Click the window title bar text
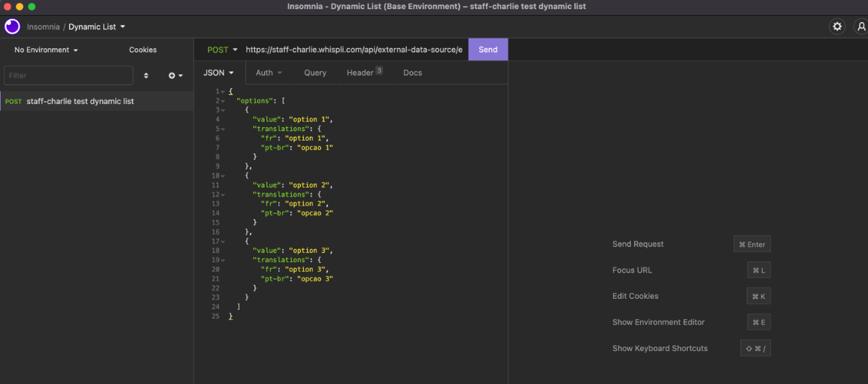The image size is (868, 384). coord(437,7)
